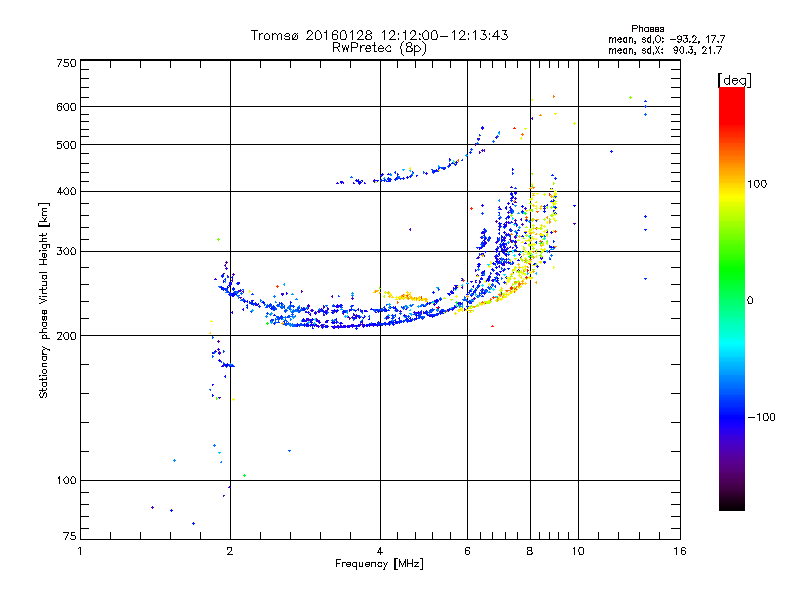Image resolution: width=800 pixels, height=600 pixels.
Task: Click the plot title "Tromsø 20160128 12:12:00-12:13:43"
Action: coord(379,35)
